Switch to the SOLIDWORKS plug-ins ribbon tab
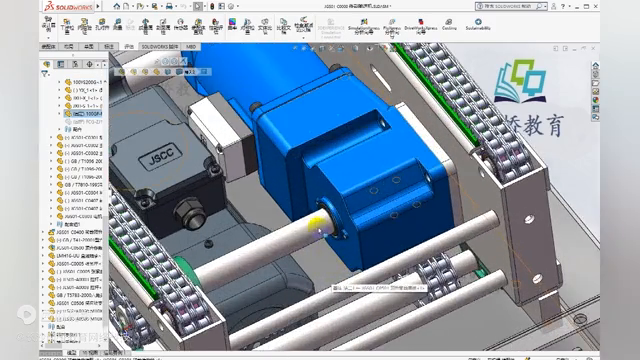 pos(160,47)
